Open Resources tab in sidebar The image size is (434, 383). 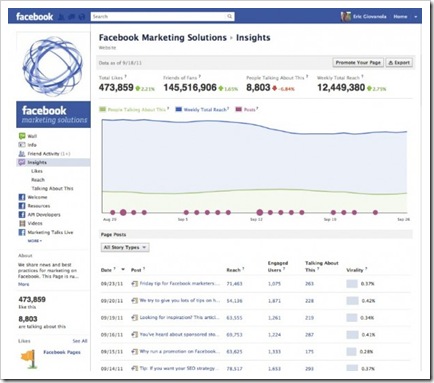(39, 206)
